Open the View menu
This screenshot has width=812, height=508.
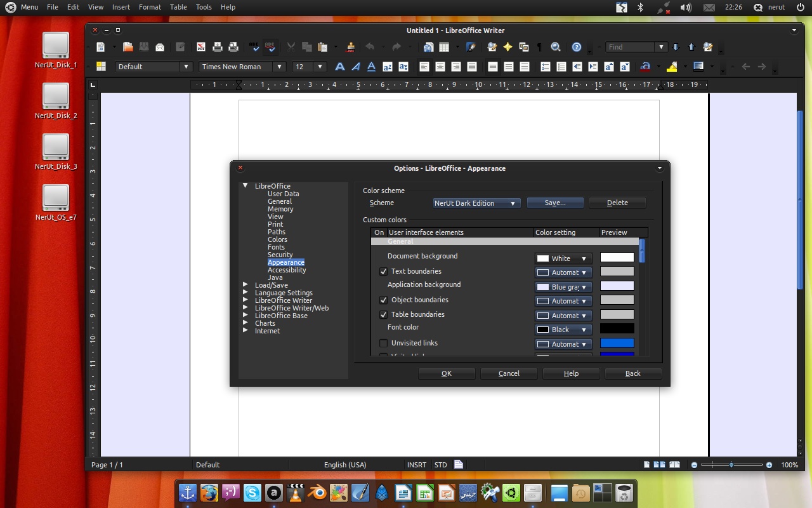tap(96, 7)
